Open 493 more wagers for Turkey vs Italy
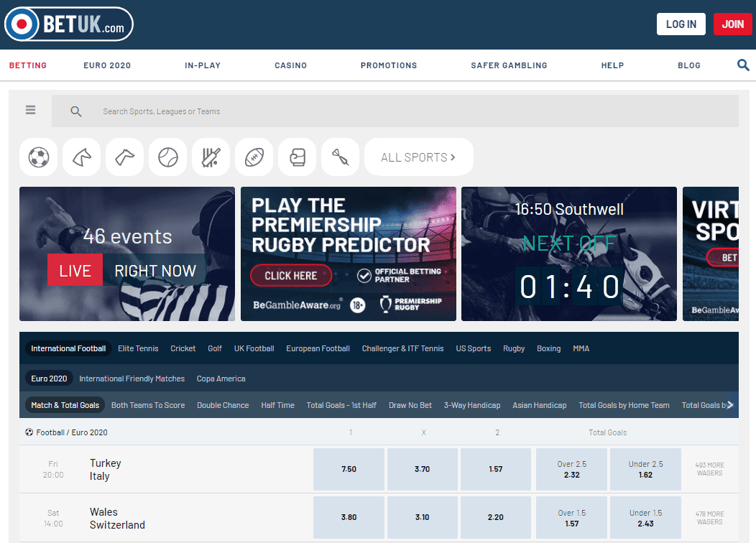Viewport: 756px width, 543px height. 709,469
